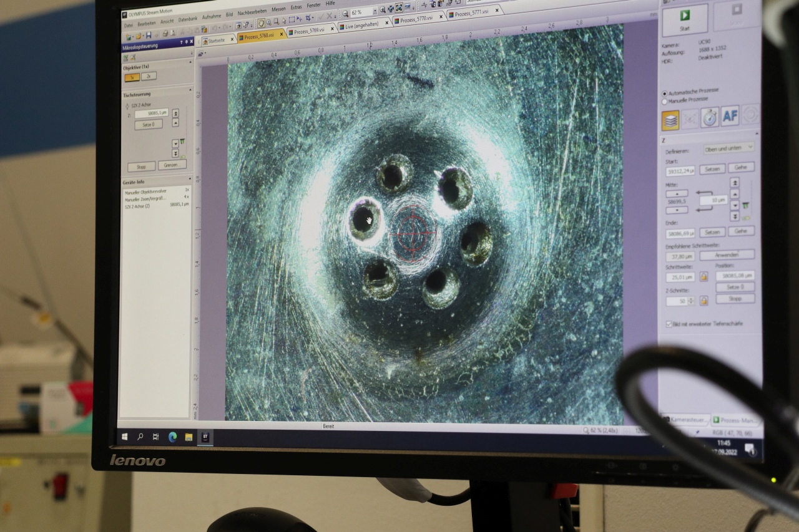
Task: Collapse the Z section in process panel
Action: point(757,133)
